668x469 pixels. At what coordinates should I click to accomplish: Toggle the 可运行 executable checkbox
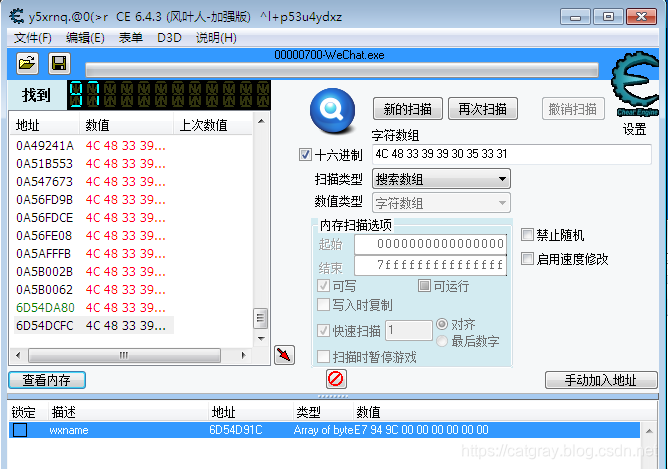point(424,285)
